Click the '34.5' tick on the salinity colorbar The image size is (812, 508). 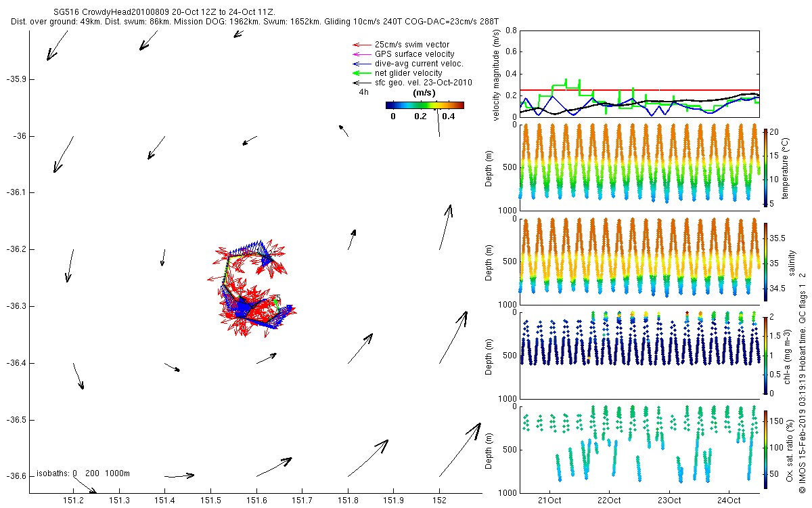(x=777, y=289)
